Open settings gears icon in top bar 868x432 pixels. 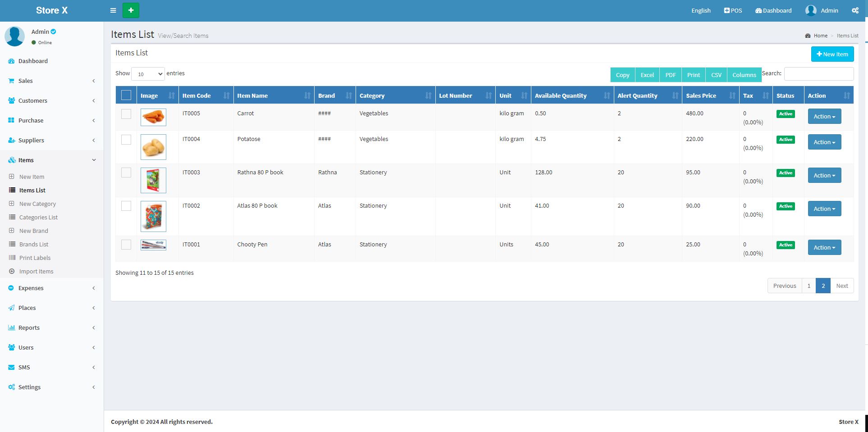pos(855,10)
